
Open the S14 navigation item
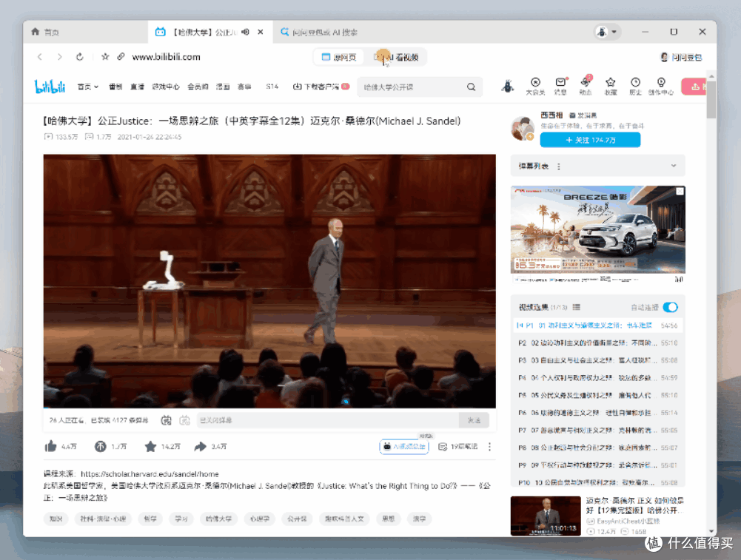(272, 87)
